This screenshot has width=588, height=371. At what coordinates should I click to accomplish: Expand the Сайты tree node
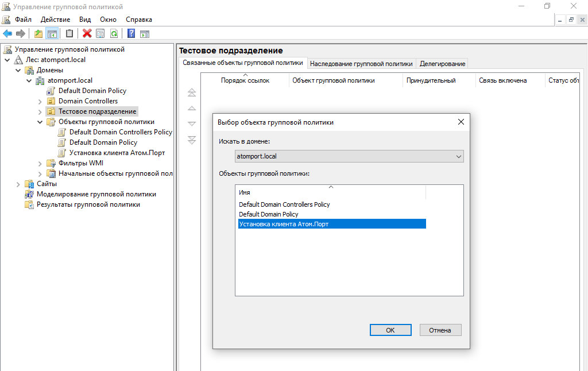click(18, 184)
